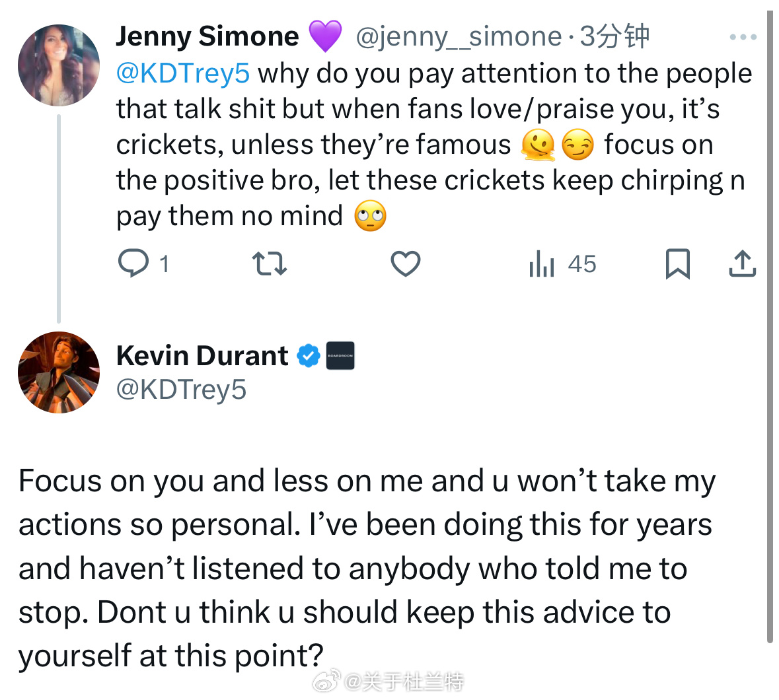
Task: Visit the @jenny__simone handle link
Action: 459,36
